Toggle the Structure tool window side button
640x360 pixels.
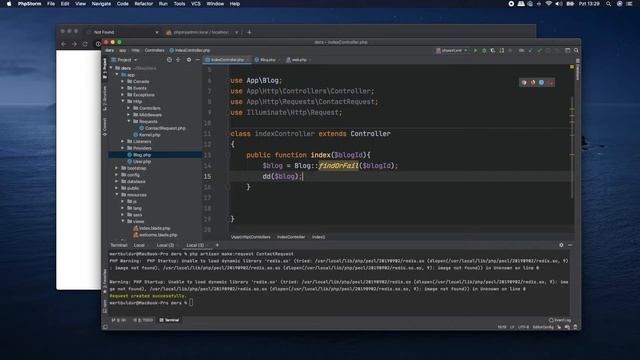pos(105,98)
